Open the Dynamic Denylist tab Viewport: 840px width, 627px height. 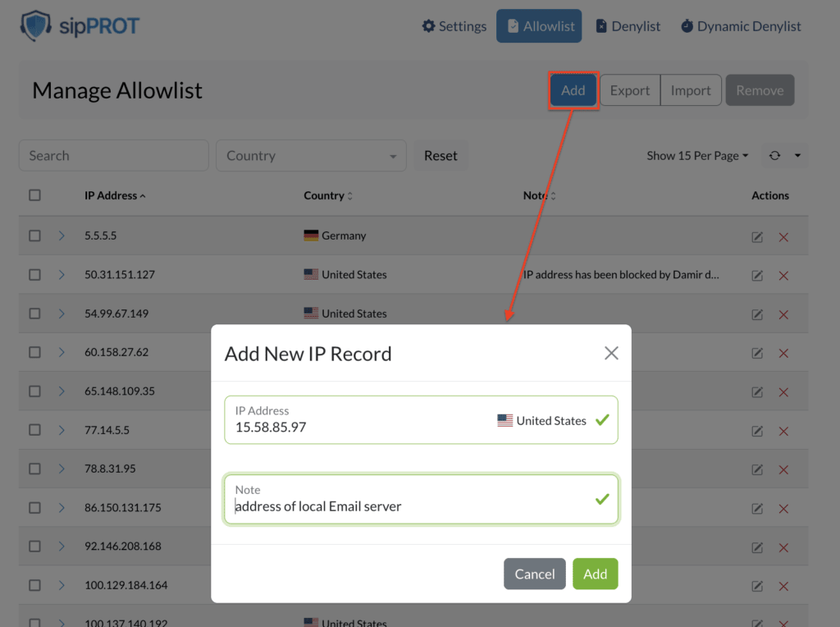(x=741, y=25)
